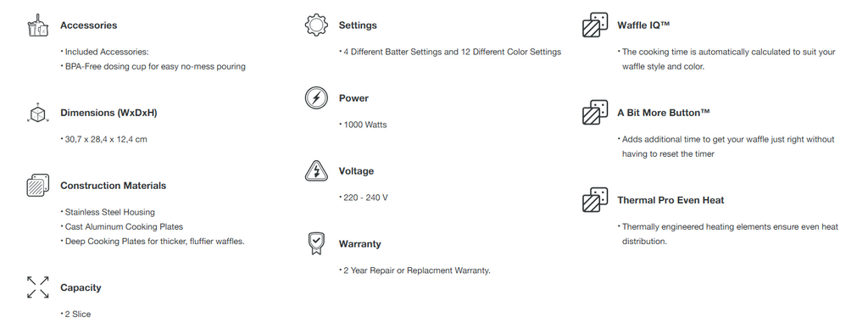The image size is (868, 334).
Task: Click the 2 Slice capacity text
Action: (78, 314)
